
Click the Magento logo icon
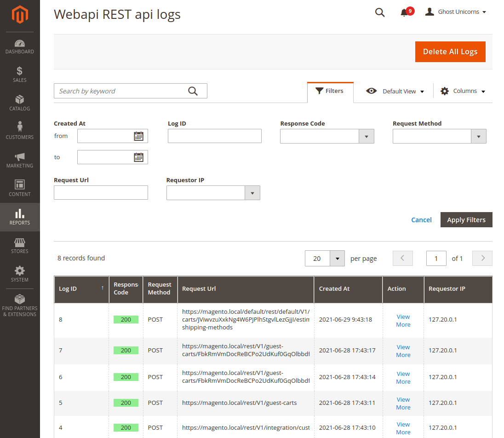click(x=20, y=15)
